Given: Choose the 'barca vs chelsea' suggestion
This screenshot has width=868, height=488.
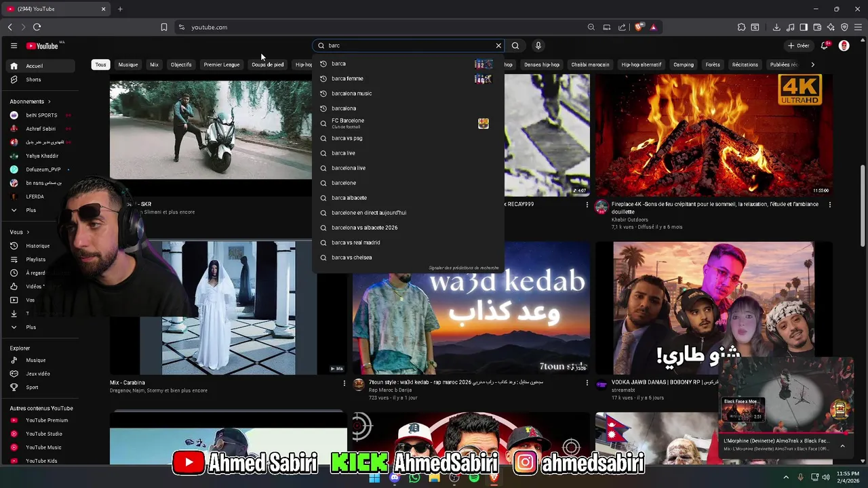Looking at the screenshot, I should (x=408, y=258).
